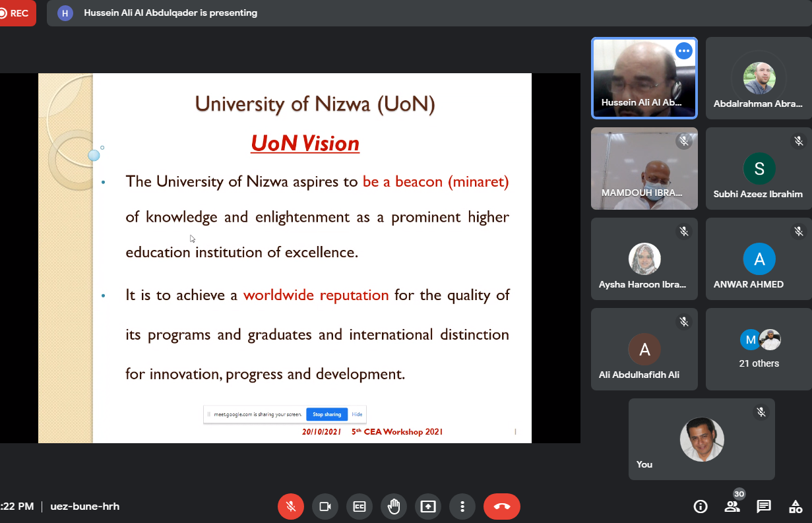Leave the call with red hang-up button
Viewport: 812px width, 523px height.
502,507
